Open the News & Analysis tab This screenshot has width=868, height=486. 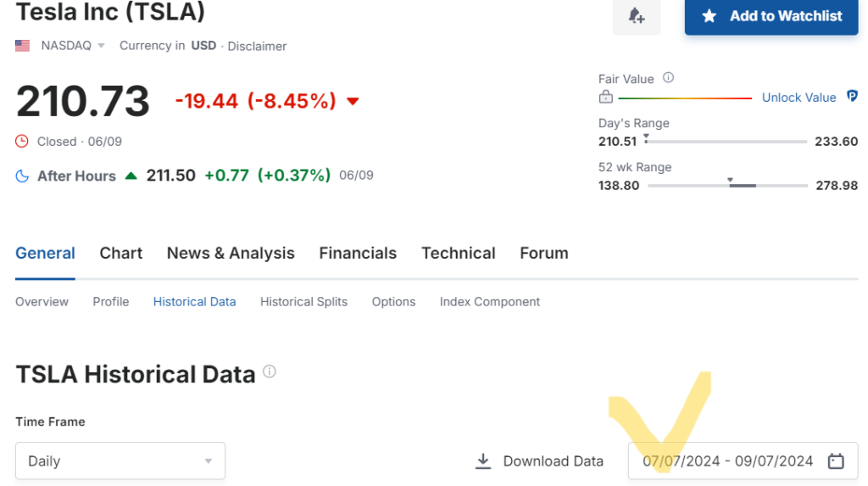(x=231, y=253)
